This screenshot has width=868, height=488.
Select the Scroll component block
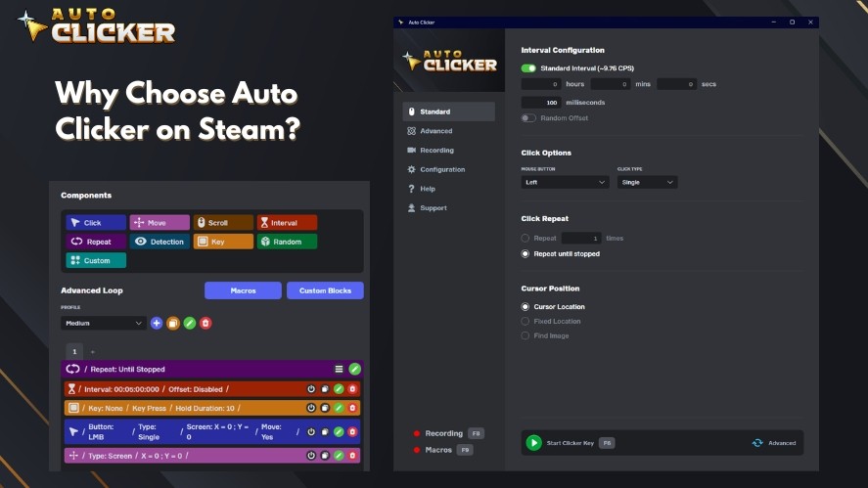point(223,222)
